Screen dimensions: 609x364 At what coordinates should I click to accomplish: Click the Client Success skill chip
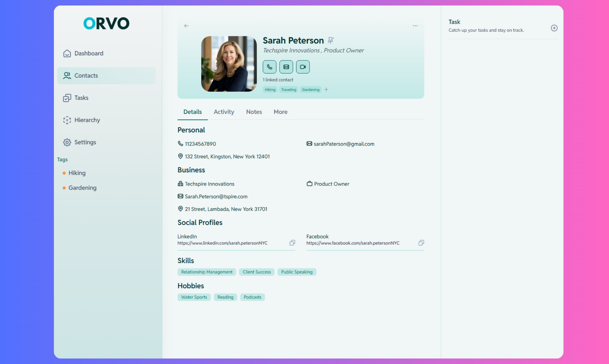[257, 272]
